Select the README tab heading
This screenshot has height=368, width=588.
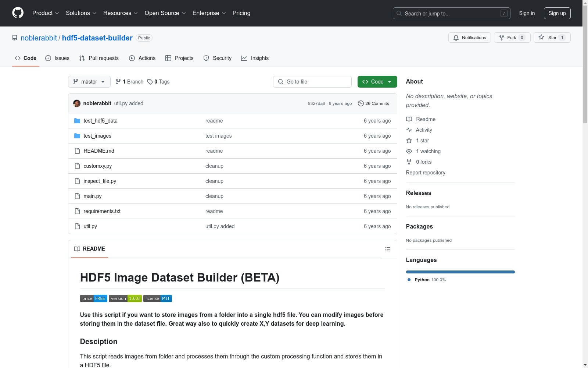click(x=90, y=249)
